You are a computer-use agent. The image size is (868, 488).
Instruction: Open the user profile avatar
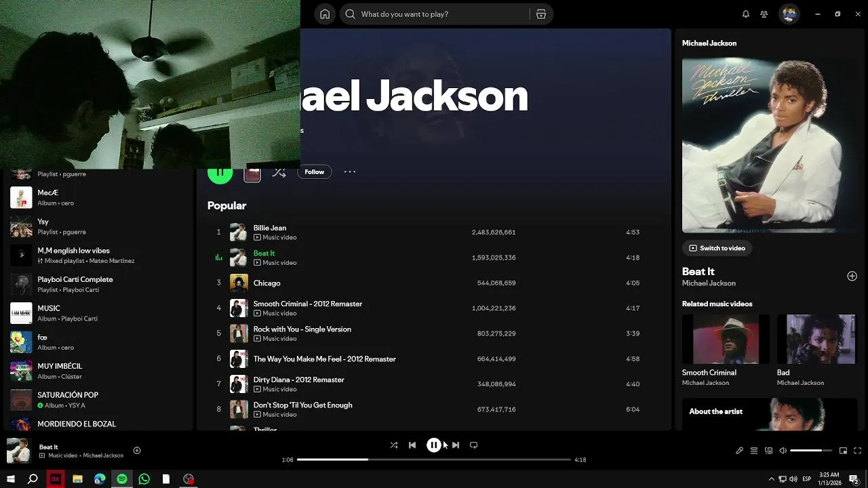click(x=789, y=14)
